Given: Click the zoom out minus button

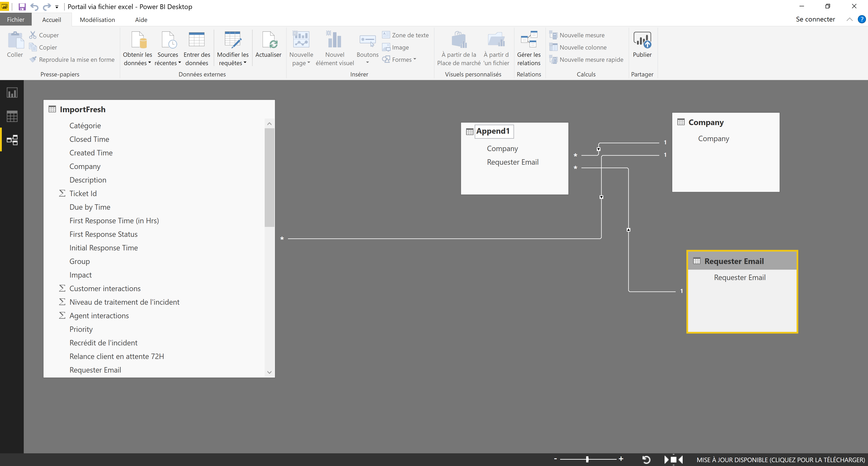Looking at the screenshot, I should click(x=555, y=459).
